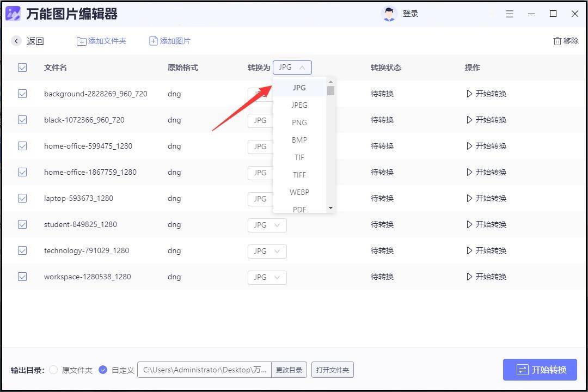Viewport: 588px width, 392px height.
Task: Toggle the select-all checkbox in header
Action: (x=22, y=68)
